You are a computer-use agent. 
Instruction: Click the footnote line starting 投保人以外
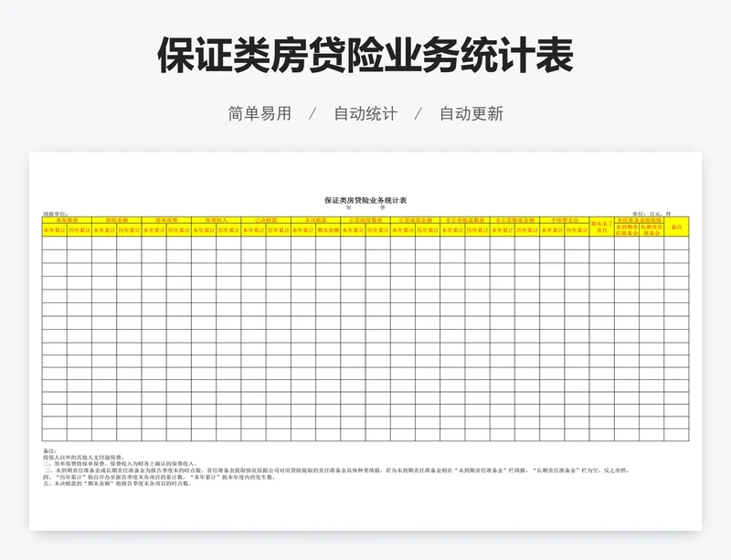(83, 458)
